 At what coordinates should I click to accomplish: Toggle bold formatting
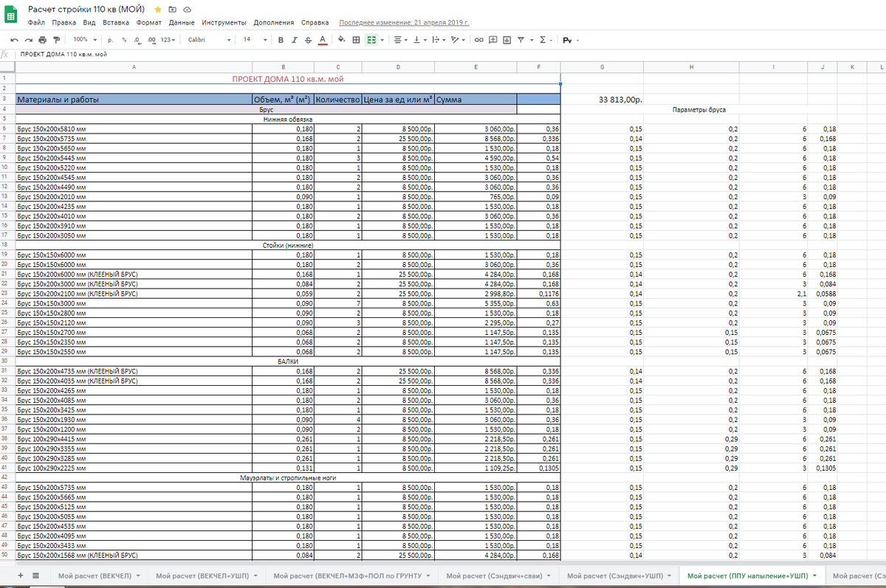pos(281,40)
